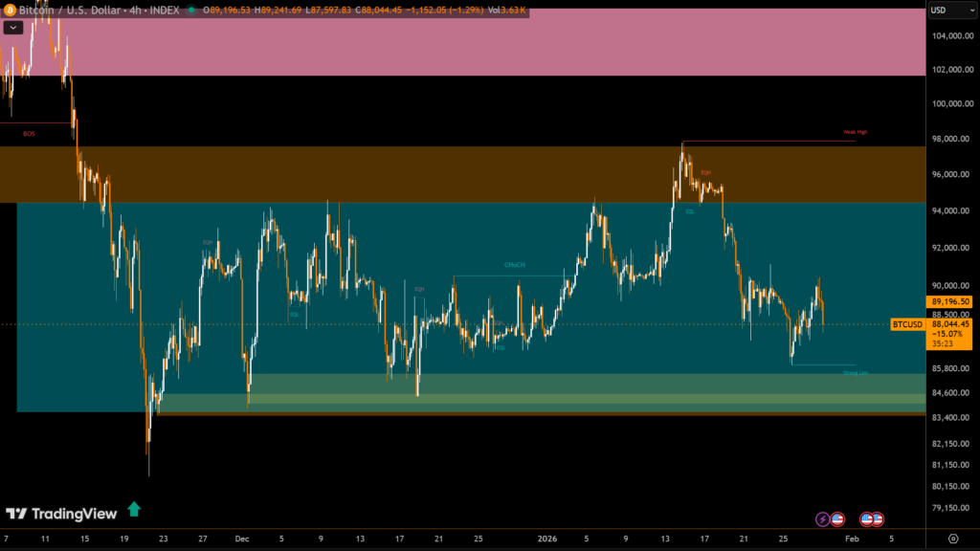The height and width of the screenshot is (551, 980).
Task: Click the US flag beside the lightning icon
Action: coord(837,519)
